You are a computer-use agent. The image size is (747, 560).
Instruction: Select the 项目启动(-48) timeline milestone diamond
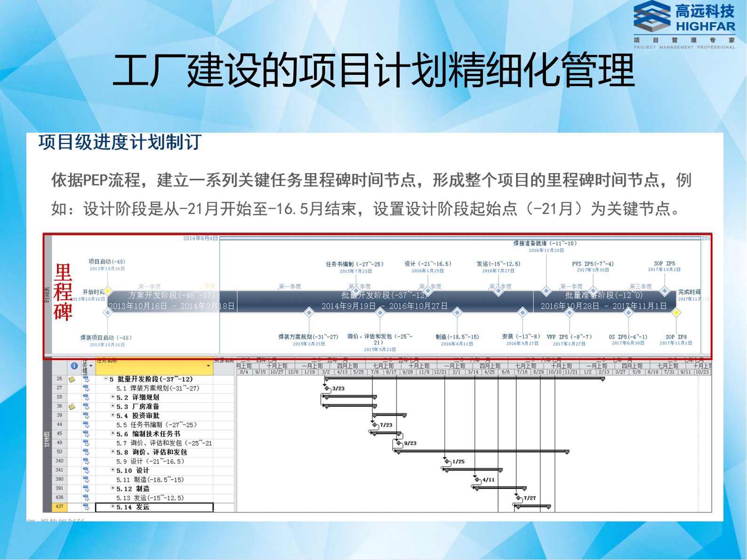[108, 291]
